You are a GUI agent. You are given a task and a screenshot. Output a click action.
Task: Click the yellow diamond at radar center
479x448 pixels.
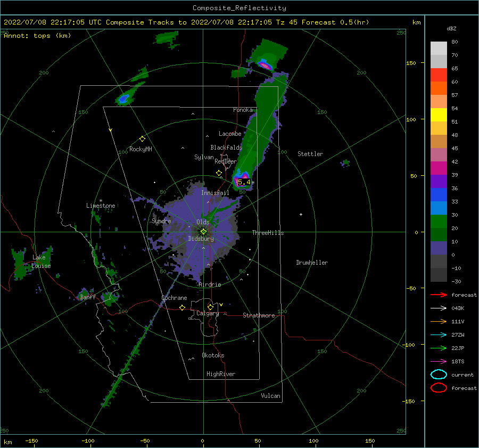pos(203,232)
